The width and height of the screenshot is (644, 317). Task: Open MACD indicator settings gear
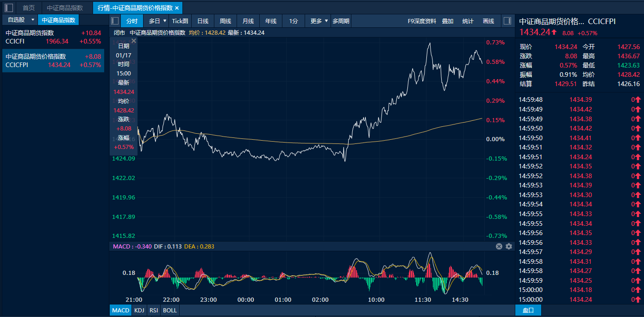pos(509,247)
